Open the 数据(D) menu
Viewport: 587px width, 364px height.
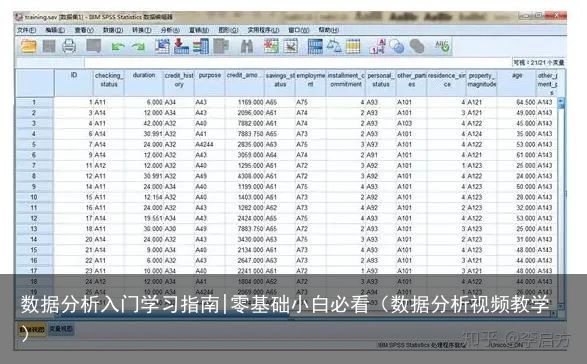tap(113, 30)
